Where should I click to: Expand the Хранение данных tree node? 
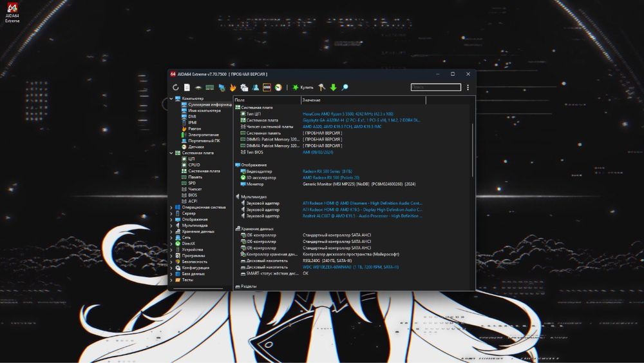(x=171, y=231)
